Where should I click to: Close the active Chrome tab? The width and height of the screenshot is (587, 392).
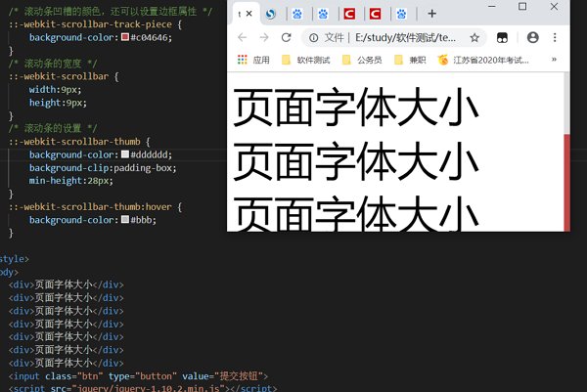point(248,14)
